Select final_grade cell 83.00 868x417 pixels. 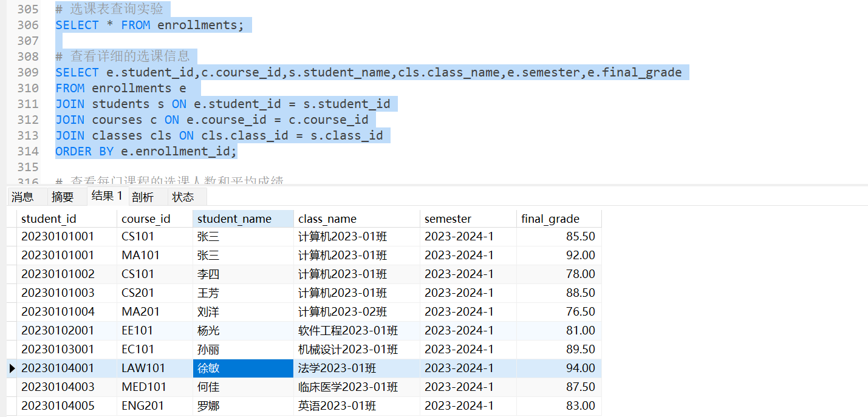tap(559, 405)
